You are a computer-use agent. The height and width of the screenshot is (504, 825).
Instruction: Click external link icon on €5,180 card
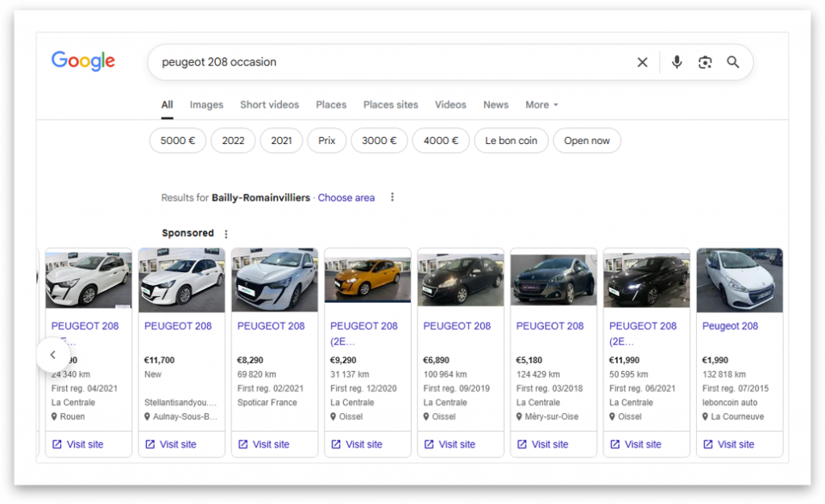pyautogui.click(x=522, y=444)
